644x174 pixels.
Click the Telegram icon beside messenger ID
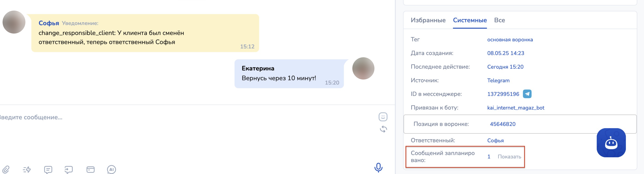point(527,94)
